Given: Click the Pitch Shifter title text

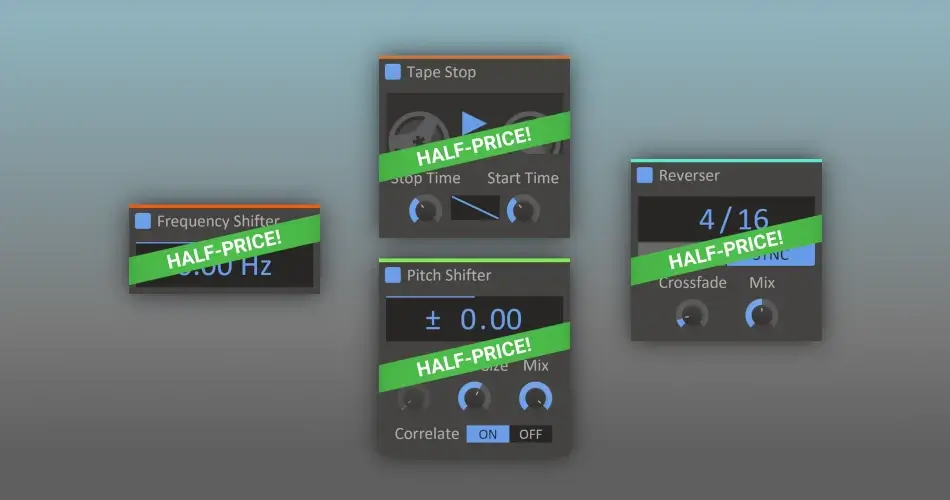Looking at the screenshot, I should (449, 275).
